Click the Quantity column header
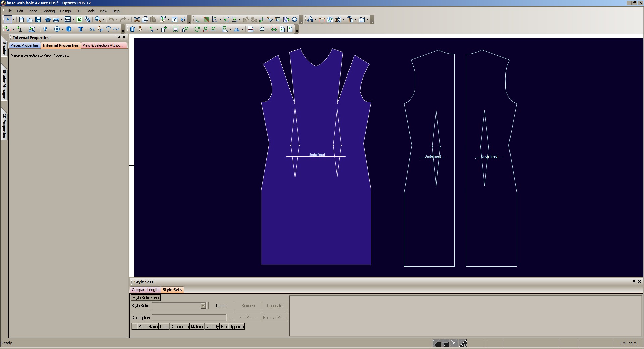The image size is (644, 349). [x=212, y=327]
